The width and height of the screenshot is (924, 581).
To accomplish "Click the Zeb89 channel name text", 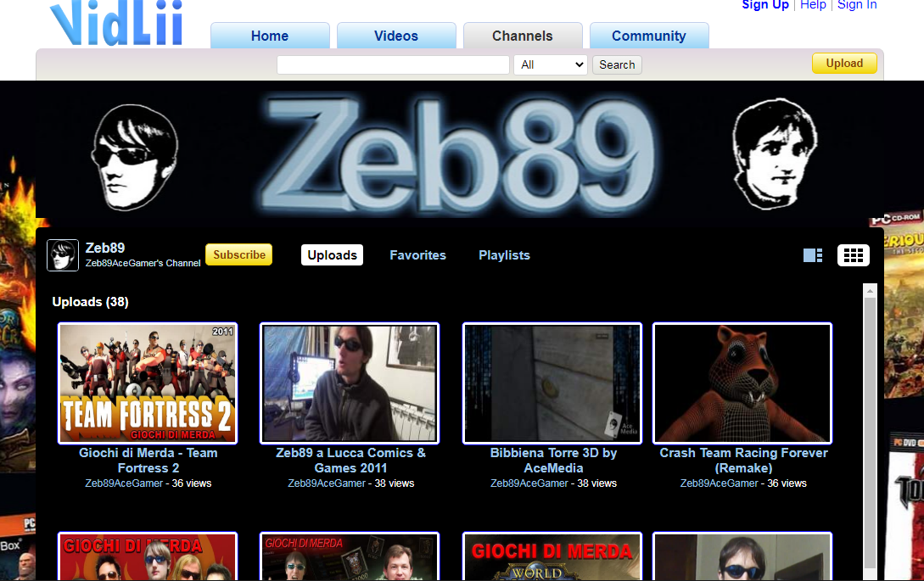I will pyautogui.click(x=105, y=248).
